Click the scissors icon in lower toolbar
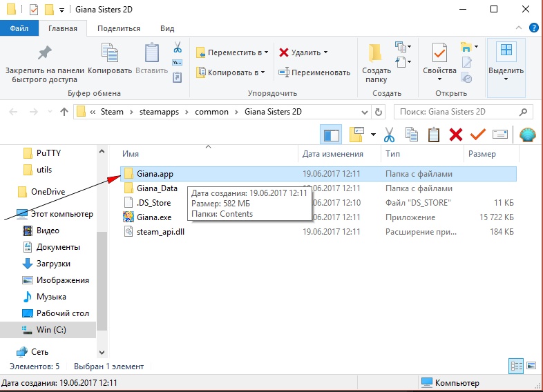 tap(389, 135)
